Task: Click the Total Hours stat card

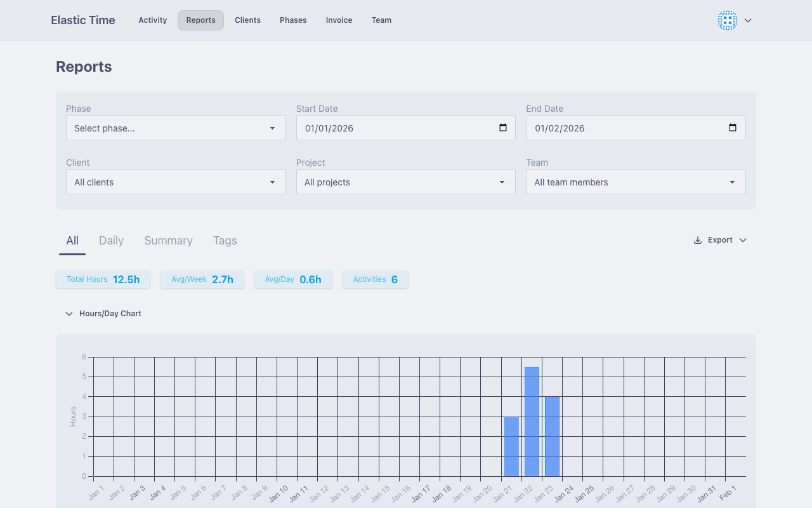Action: tap(103, 279)
